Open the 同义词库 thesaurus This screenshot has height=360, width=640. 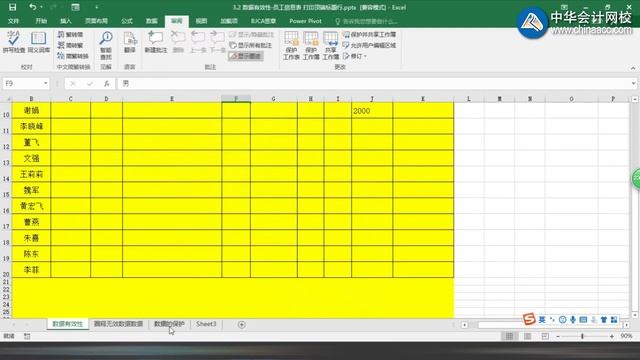[39, 42]
